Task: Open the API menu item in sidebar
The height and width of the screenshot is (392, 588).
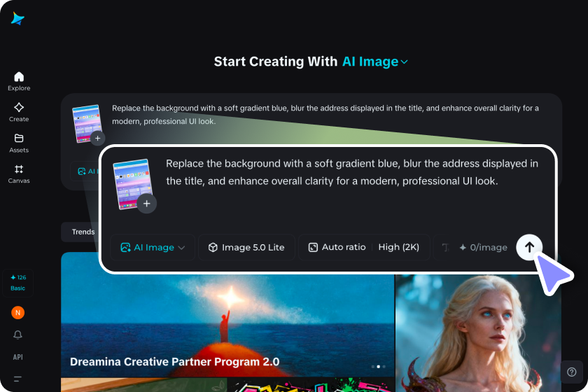Action: 17,357
